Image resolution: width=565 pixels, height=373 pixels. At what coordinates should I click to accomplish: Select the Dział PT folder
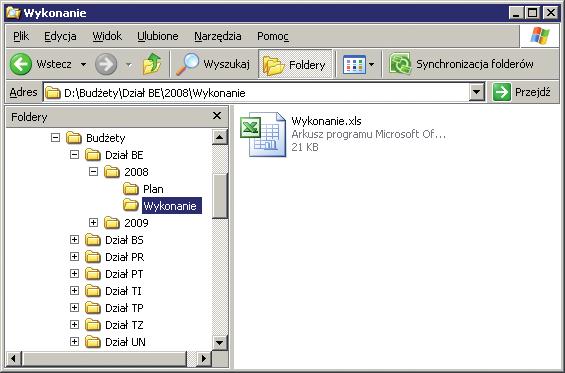[124, 274]
